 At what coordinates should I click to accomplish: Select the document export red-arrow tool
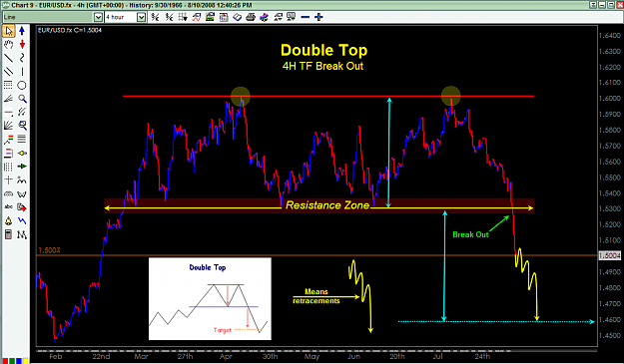[x=22, y=207]
